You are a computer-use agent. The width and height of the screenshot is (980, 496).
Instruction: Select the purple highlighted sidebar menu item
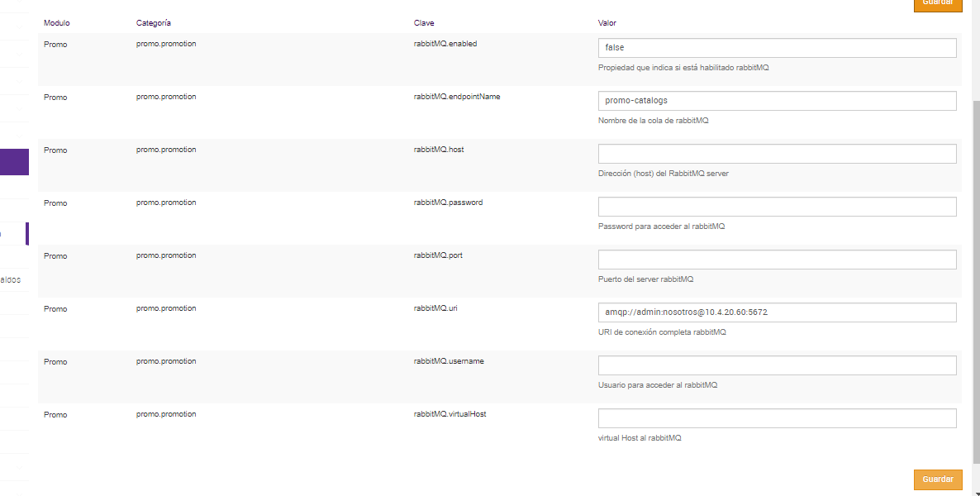coord(14,162)
